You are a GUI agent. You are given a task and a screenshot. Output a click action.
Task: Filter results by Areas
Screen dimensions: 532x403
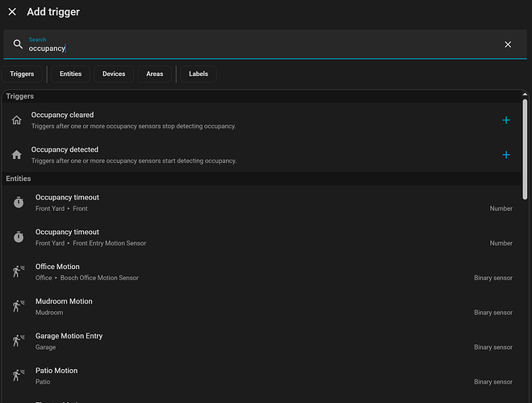point(154,74)
